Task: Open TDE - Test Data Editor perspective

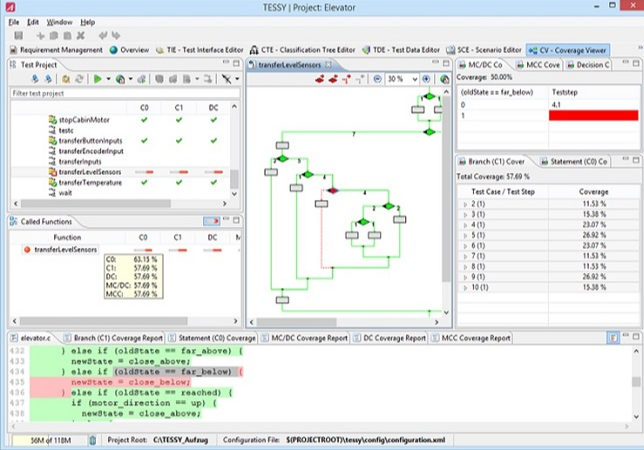Action: (401, 50)
